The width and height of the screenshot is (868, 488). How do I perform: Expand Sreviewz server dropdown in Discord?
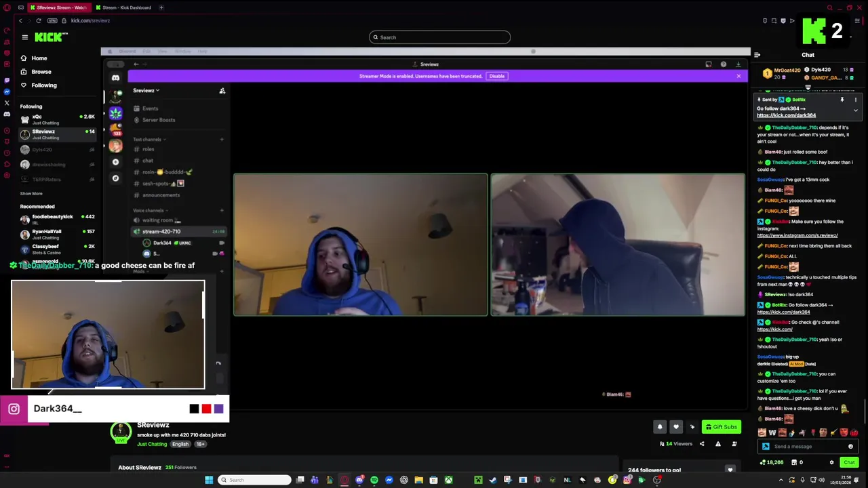click(146, 90)
